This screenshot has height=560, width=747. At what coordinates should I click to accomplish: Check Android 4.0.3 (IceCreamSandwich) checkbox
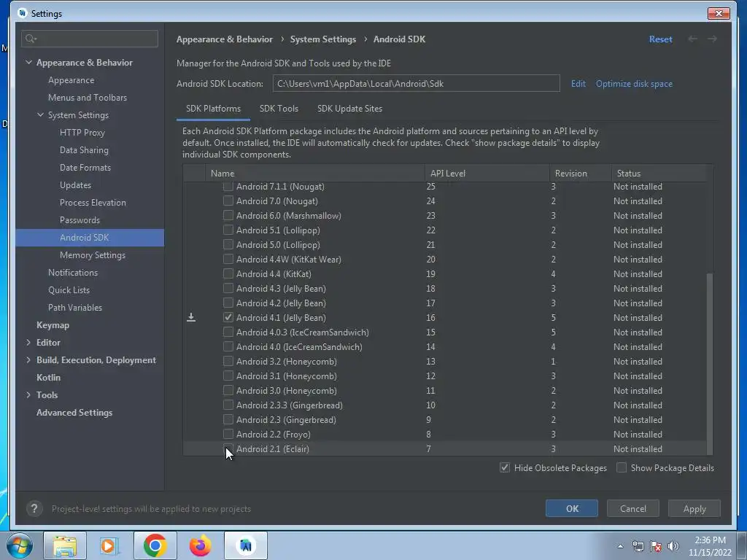coord(228,332)
